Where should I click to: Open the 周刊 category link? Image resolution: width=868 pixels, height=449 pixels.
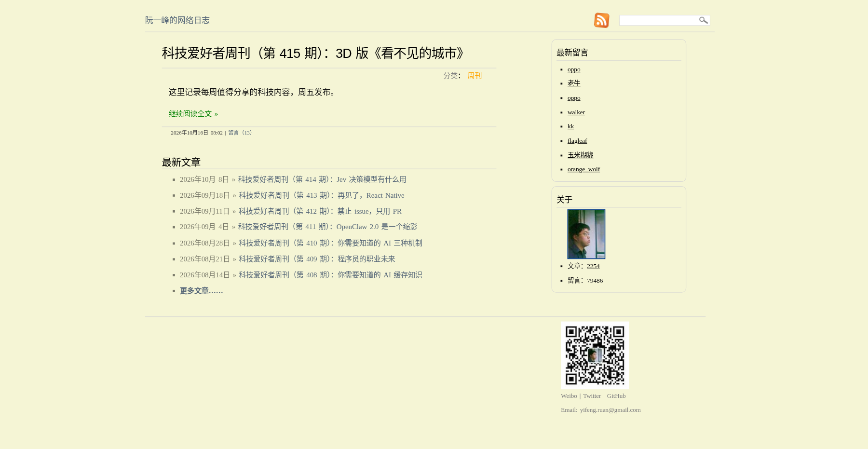click(x=475, y=76)
